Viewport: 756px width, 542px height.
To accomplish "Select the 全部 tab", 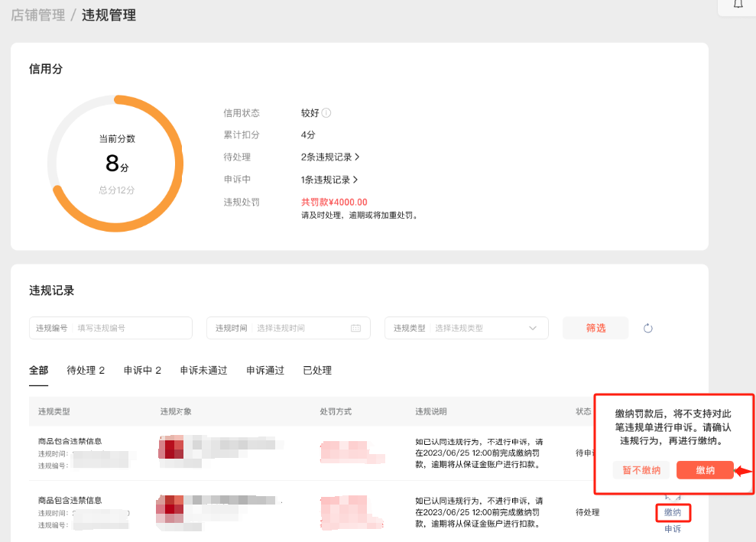I will point(38,370).
